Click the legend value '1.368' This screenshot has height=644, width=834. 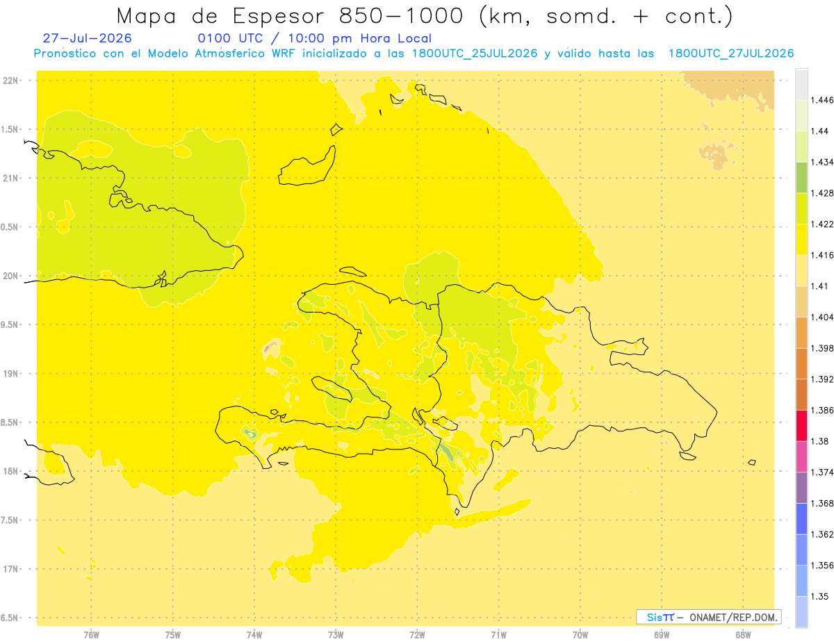coord(822,504)
